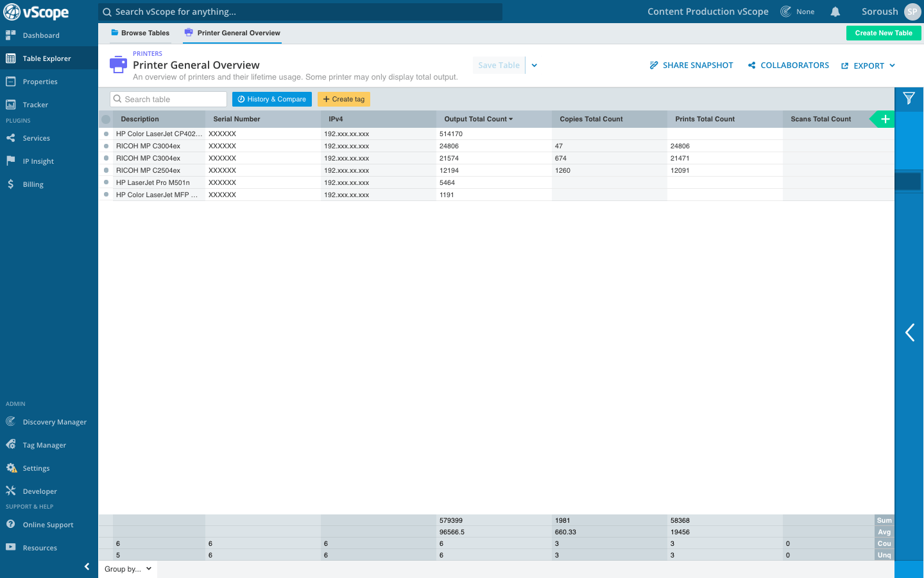Click Create New Table button
Screen dimensions: 924x578
pos(884,33)
